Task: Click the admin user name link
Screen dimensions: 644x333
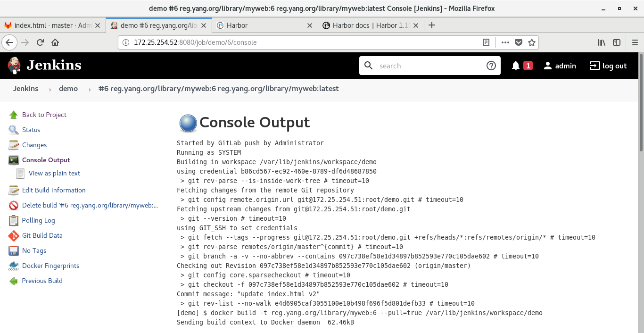Action: 566,66
